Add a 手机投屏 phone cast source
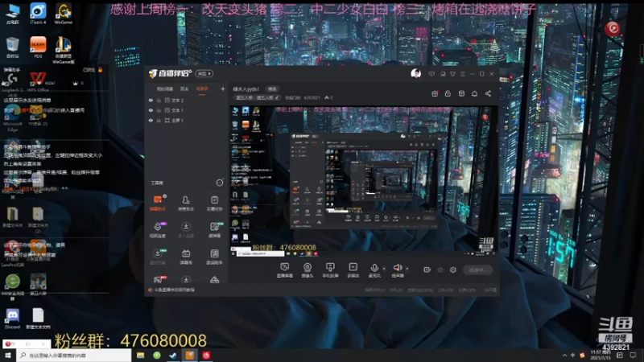Screen dimensions: 644x362 pyautogui.click(x=330, y=270)
